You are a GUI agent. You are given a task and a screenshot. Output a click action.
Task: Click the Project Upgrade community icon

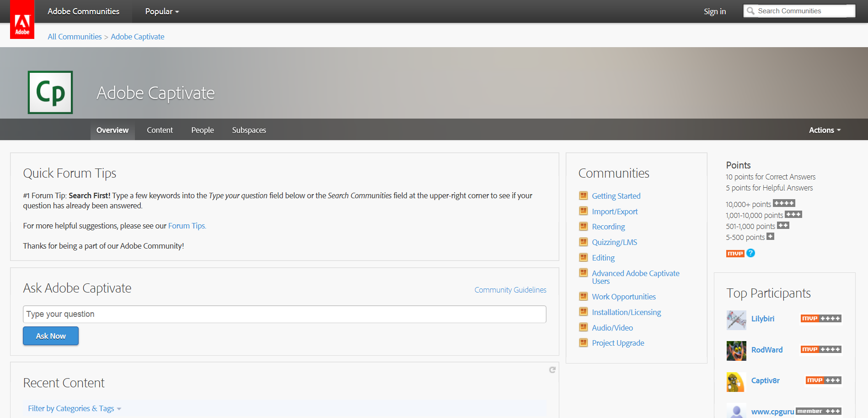point(583,342)
